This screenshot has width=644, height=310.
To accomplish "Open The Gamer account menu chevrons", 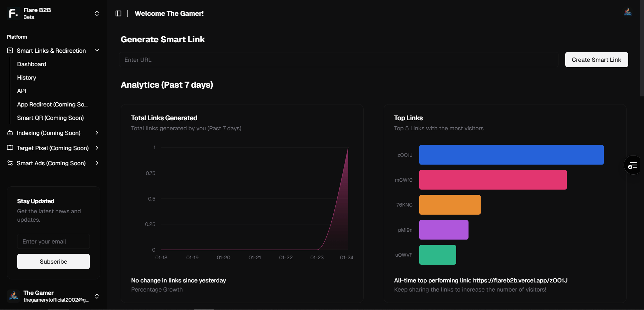I will click(x=97, y=296).
